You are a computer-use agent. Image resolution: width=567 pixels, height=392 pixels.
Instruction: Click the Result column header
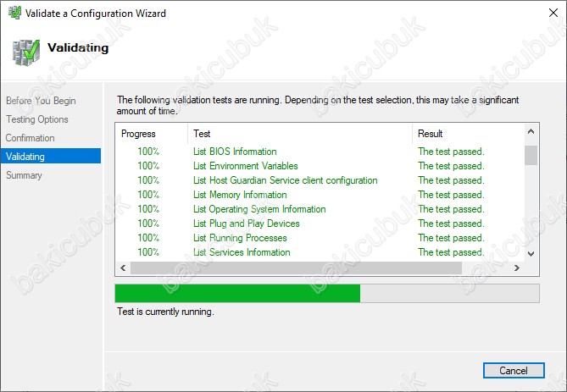tap(469, 134)
